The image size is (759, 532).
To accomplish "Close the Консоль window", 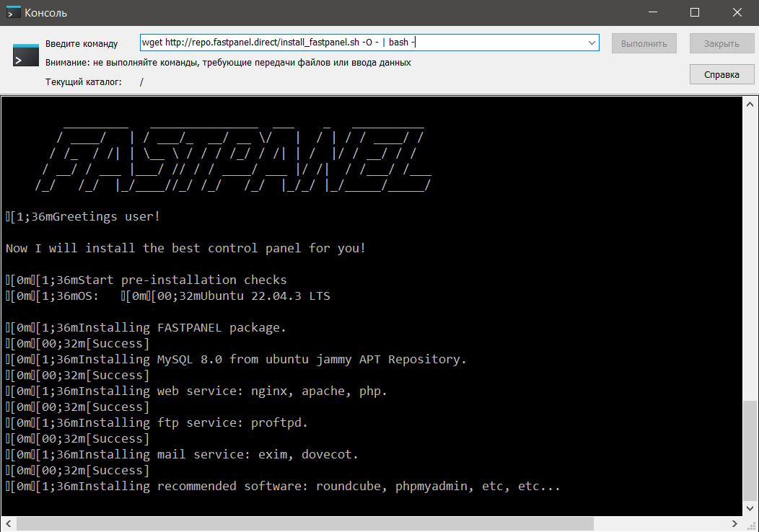I will [x=737, y=12].
